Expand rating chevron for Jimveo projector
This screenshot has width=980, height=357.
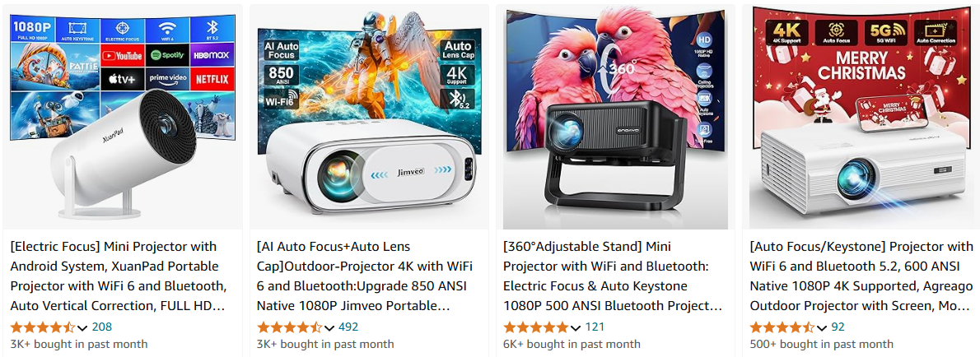point(329,327)
